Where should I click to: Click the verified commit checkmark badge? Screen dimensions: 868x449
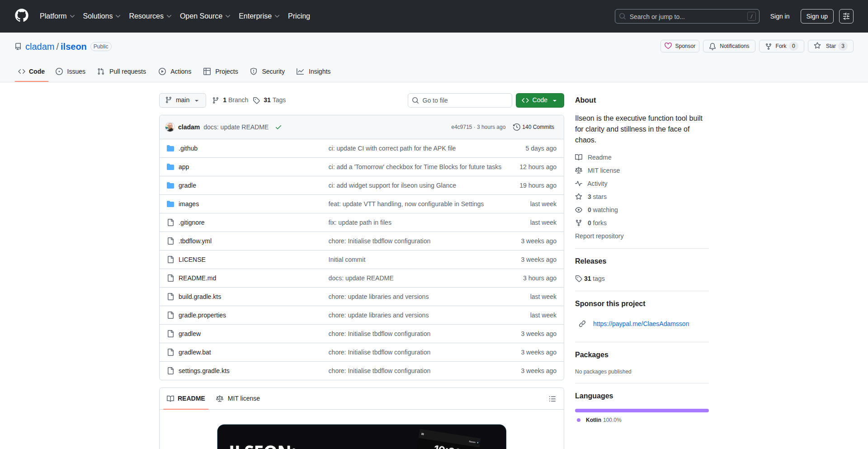(x=278, y=127)
